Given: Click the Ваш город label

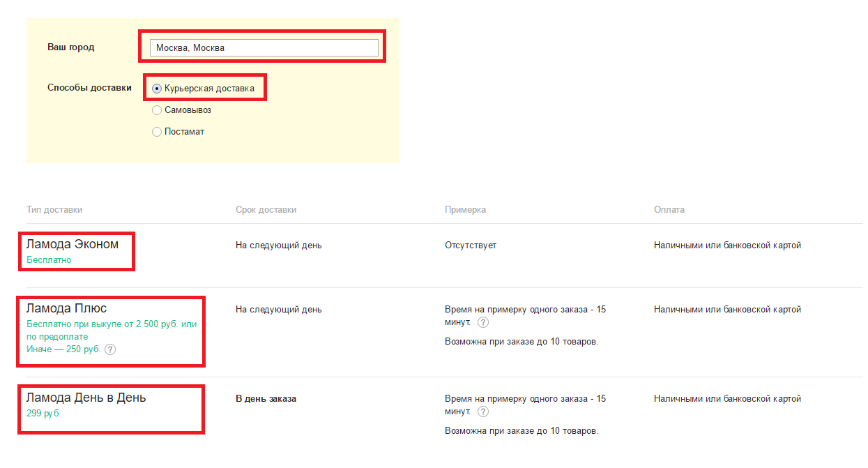Looking at the screenshot, I should tap(70, 47).
